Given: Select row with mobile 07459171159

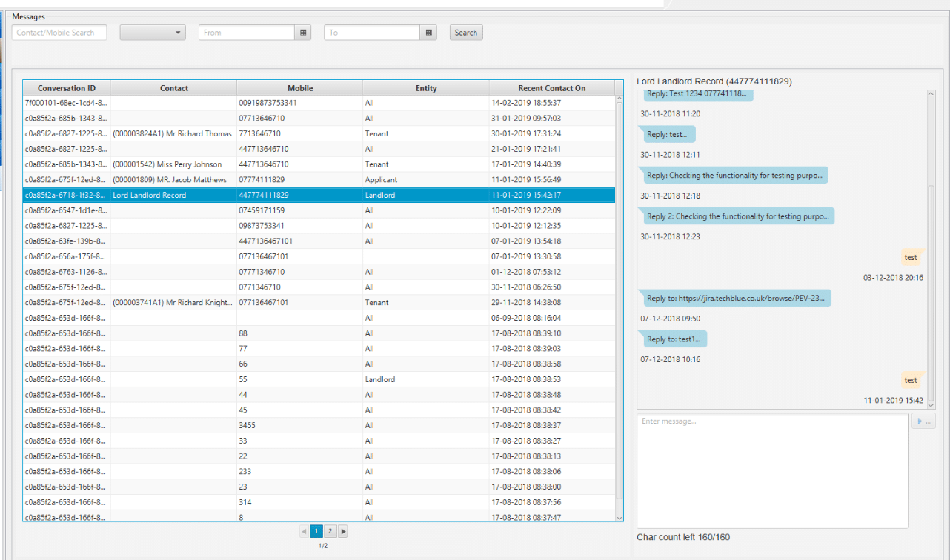Looking at the screenshot, I should click(x=319, y=211).
